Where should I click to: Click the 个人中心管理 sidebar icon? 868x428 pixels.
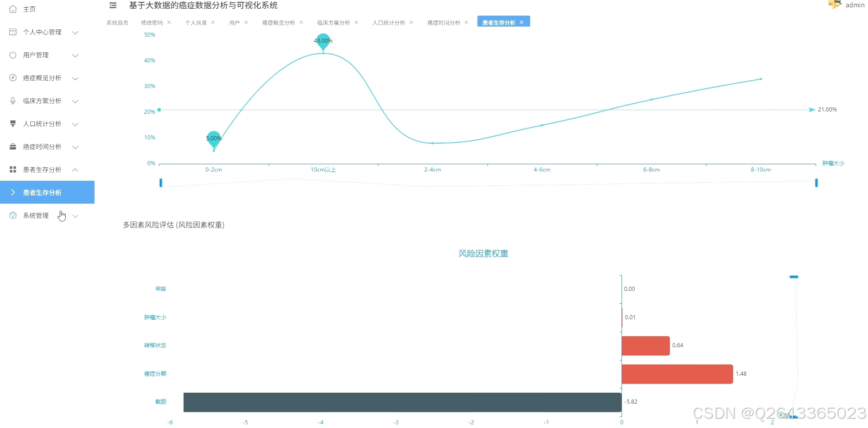13,32
